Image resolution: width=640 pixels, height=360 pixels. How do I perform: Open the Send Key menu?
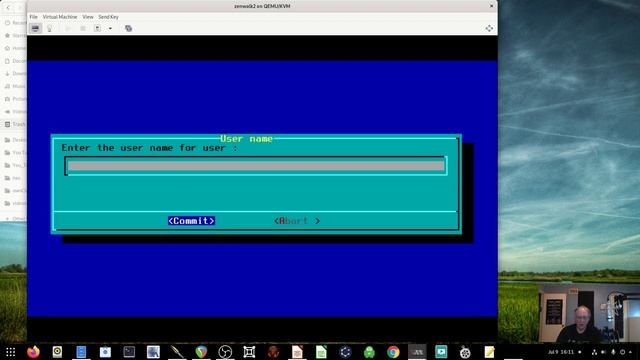point(108,17)
